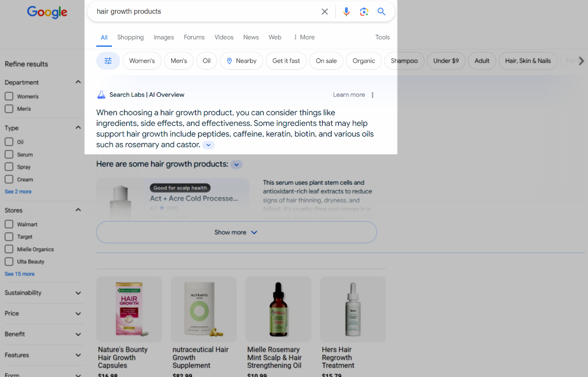
Task: Click the magnifying glass search icon
Action: click(x=382, y=12)
